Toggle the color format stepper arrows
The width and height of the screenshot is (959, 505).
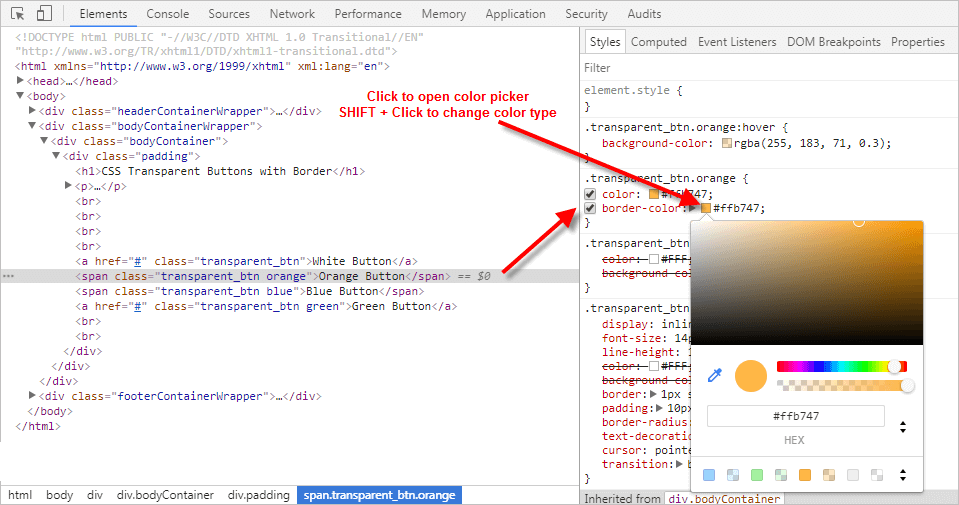[903, 427]
